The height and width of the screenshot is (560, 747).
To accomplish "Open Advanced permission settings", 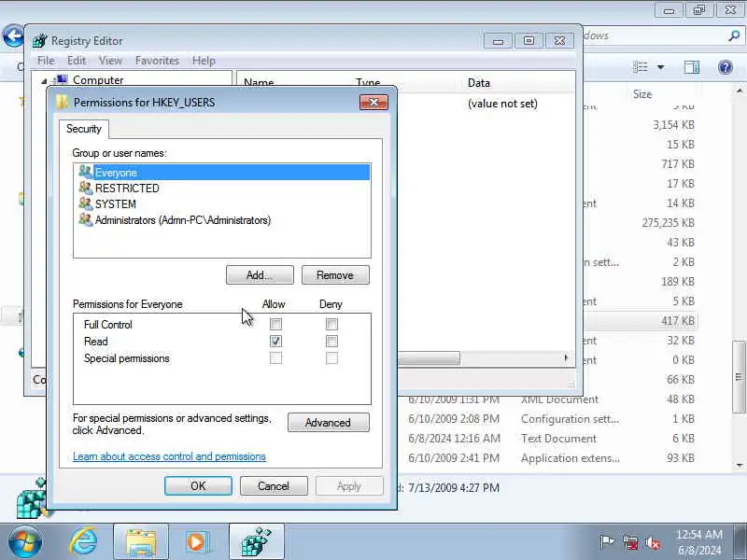I will [329, 423].
